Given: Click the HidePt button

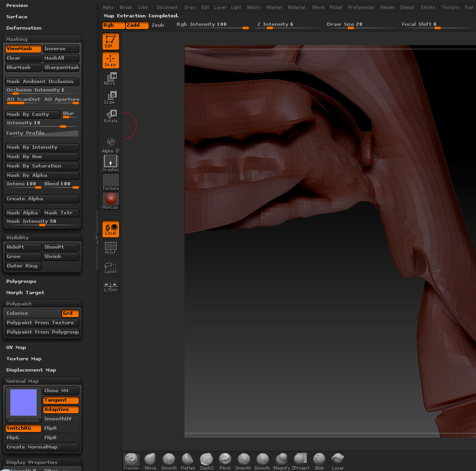Looking at the screenshot, I should (x=23, y=247).
